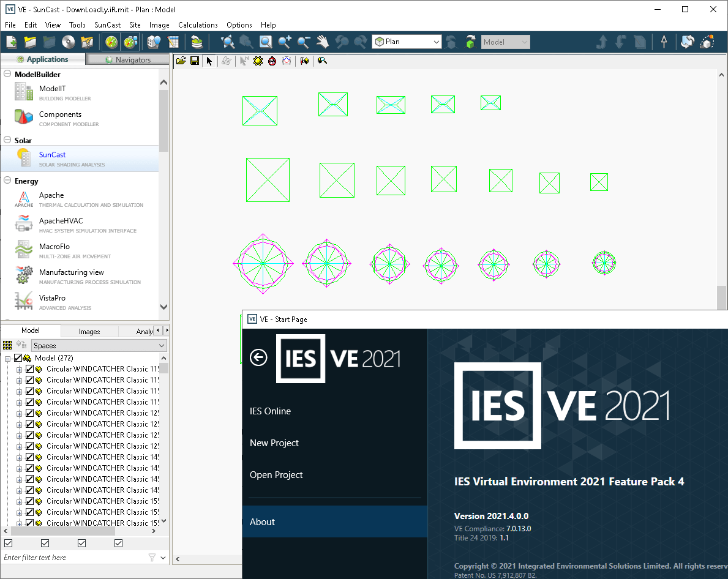Click the right tab scroll arrow by Analy
The height and width of the screenshot is (579, 728).
[x=167, y=331]
